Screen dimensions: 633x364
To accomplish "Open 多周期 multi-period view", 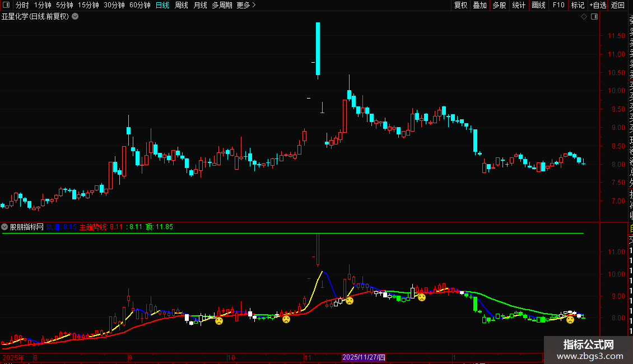I will coord(222,5).
